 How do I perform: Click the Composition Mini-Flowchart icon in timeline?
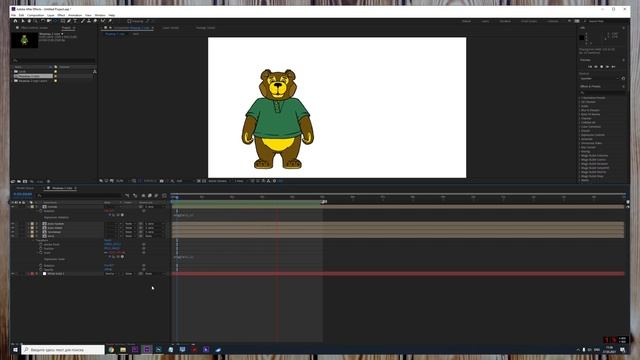127,196
